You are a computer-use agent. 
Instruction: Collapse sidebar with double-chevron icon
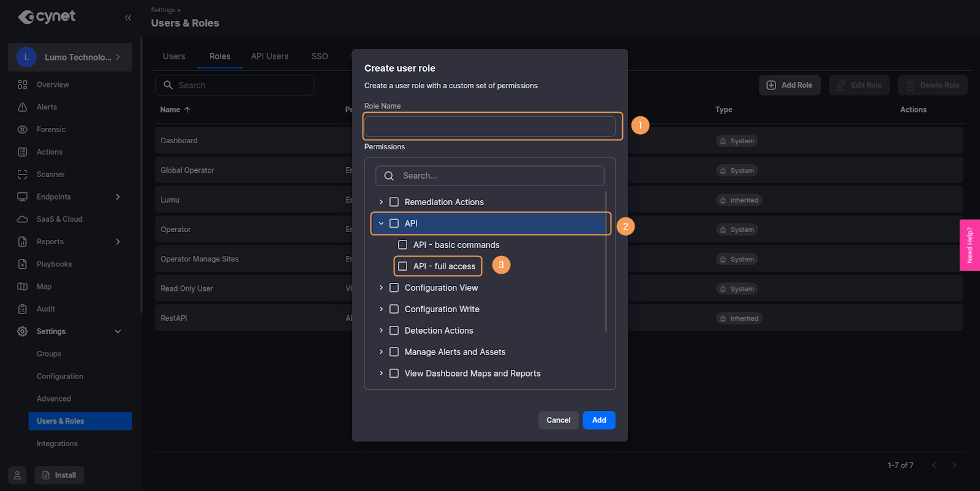click(128, 18)
